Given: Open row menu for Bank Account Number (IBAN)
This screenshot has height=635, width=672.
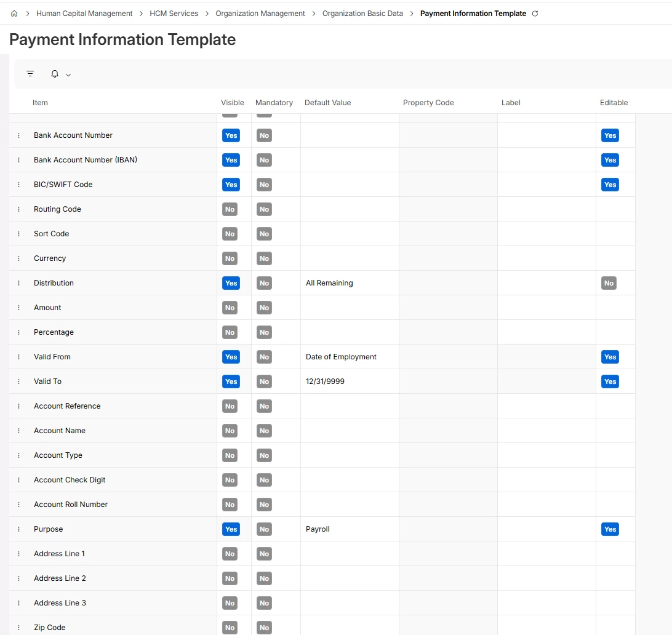Looking at the screenshot, I should (19, 160).
